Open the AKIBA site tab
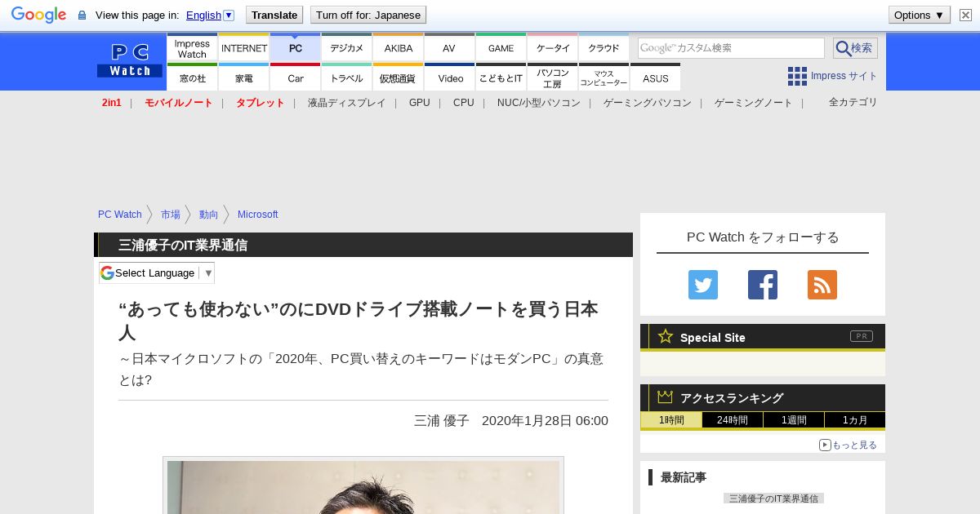 click(x=399, y=48)
